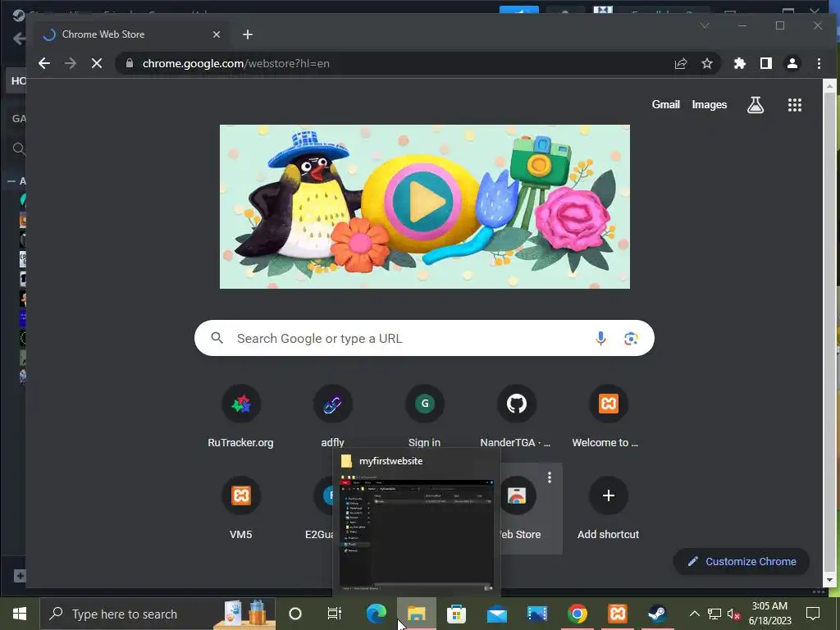This screenshot has height=630, width=840.
Task: Click the Share this page icon in the address bar
Action: click(680, 63)
